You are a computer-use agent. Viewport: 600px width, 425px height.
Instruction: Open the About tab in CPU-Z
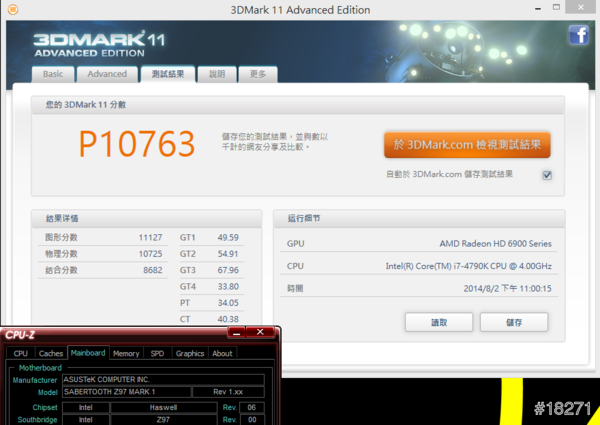tap(222, 353)
